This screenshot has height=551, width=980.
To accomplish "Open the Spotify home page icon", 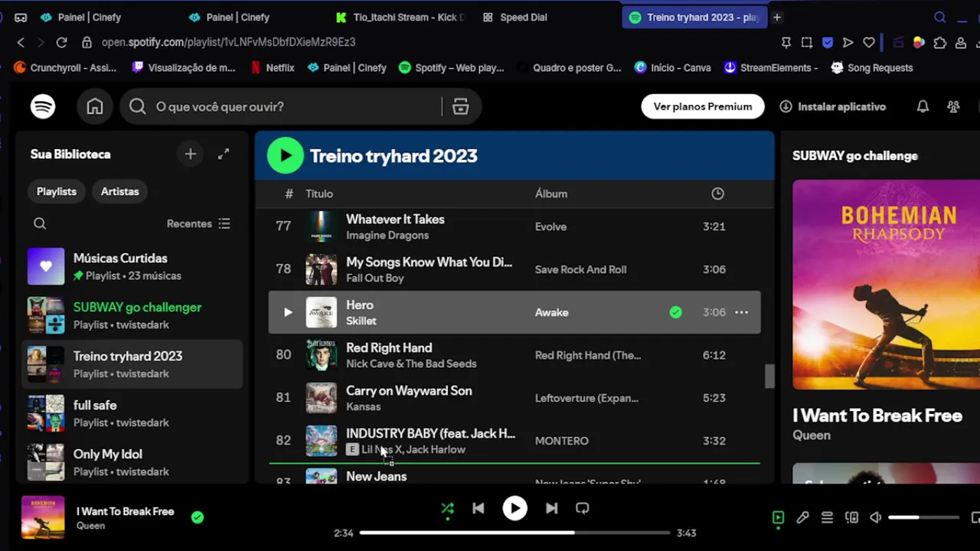I will coord(95,106).
